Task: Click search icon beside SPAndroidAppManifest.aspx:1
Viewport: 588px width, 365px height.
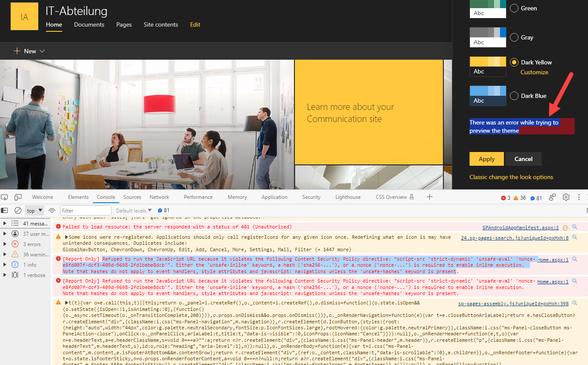Action: (x=574, y=227)
